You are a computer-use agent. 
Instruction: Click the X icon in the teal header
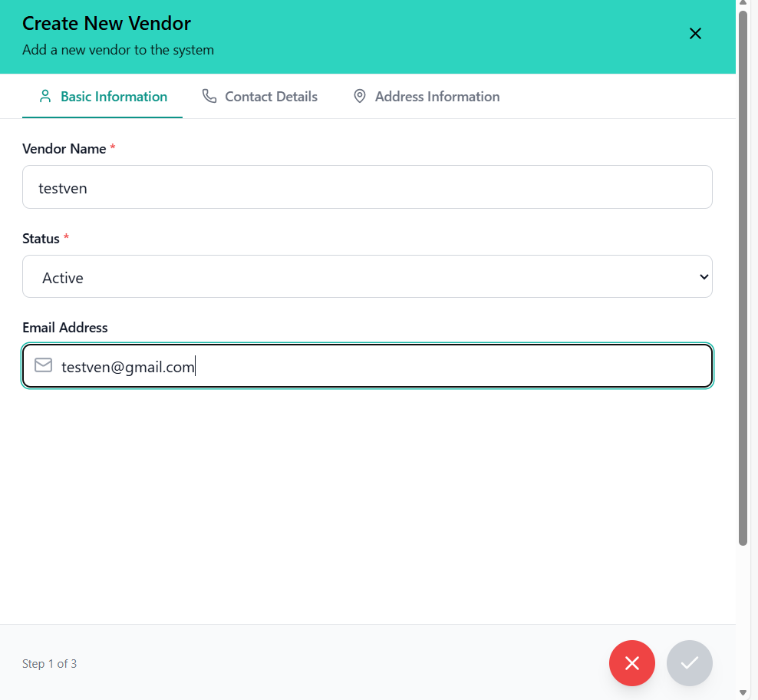coord(695,34)
